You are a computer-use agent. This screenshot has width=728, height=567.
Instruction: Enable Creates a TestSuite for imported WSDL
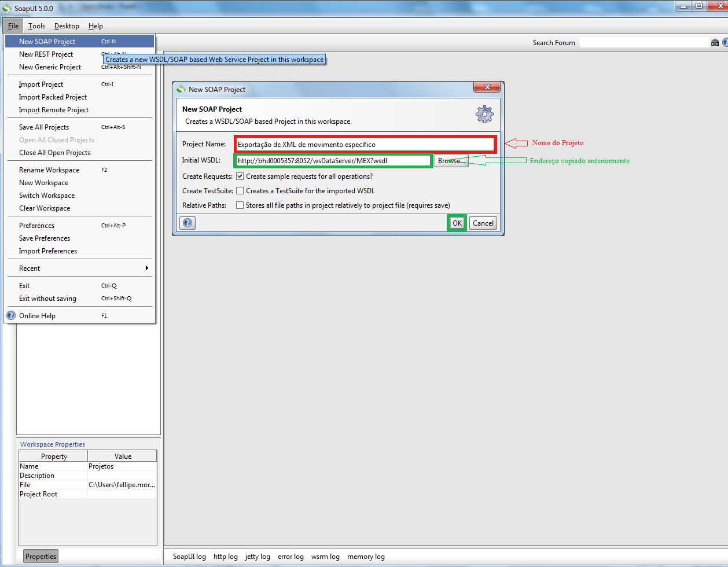coord(240,191)
